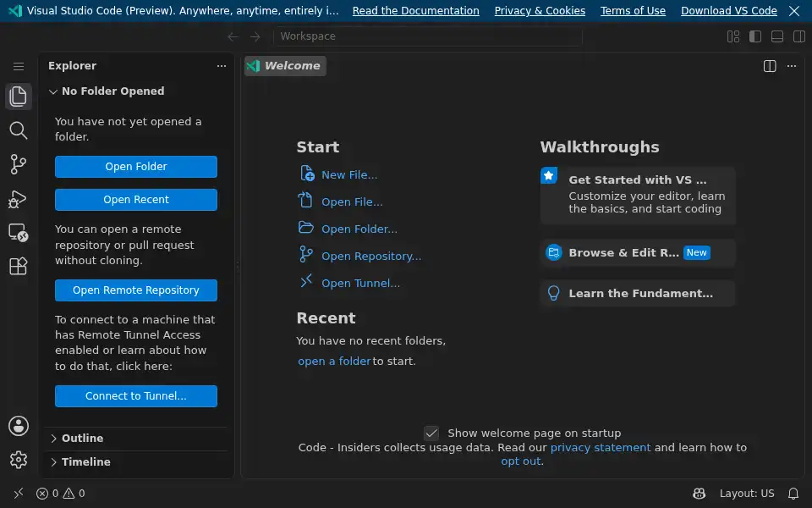Image resolution: width=812 pixels, height=508 pixels.
Task: Toggle Secondary Side Bar visibility
Action: point(799,36)
